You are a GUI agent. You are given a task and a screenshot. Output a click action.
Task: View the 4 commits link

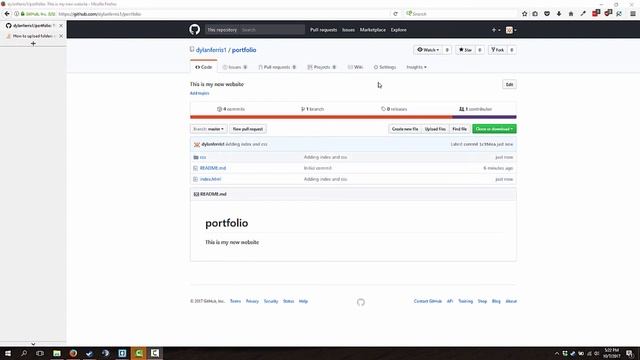[x=231, y=109]
